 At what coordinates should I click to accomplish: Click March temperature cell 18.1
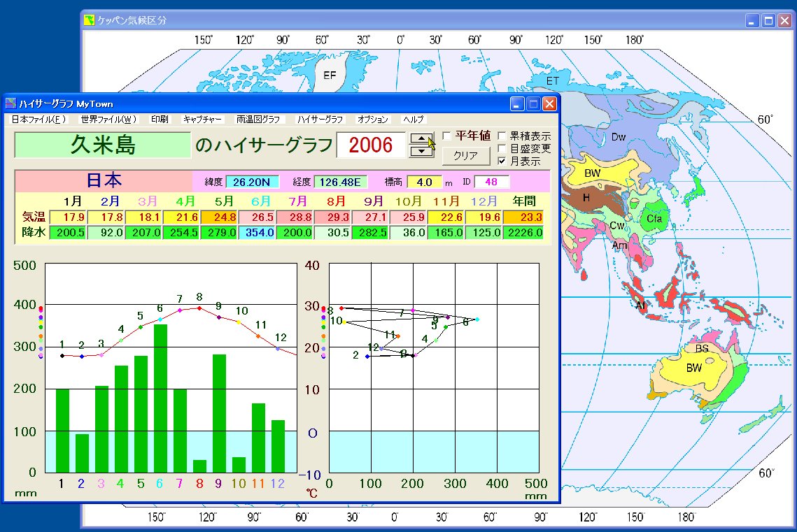[x=143, y=217]
